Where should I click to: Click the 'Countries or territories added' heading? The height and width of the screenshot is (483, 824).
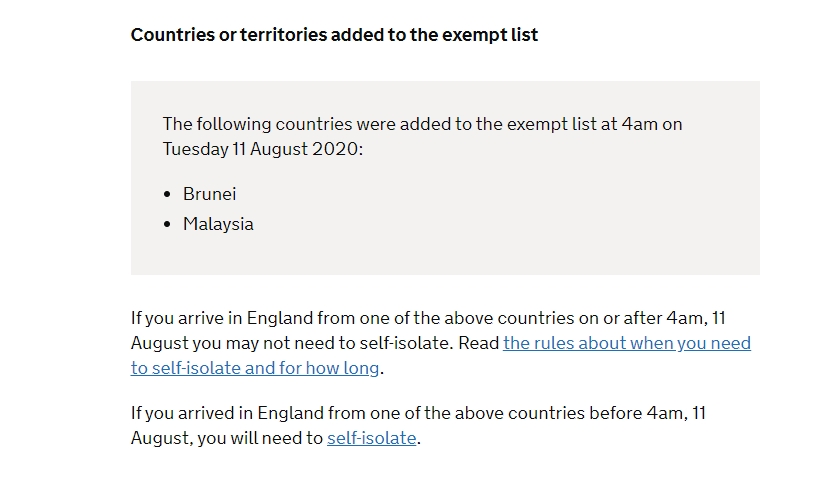pyautogui.click(x=334, y=35)
